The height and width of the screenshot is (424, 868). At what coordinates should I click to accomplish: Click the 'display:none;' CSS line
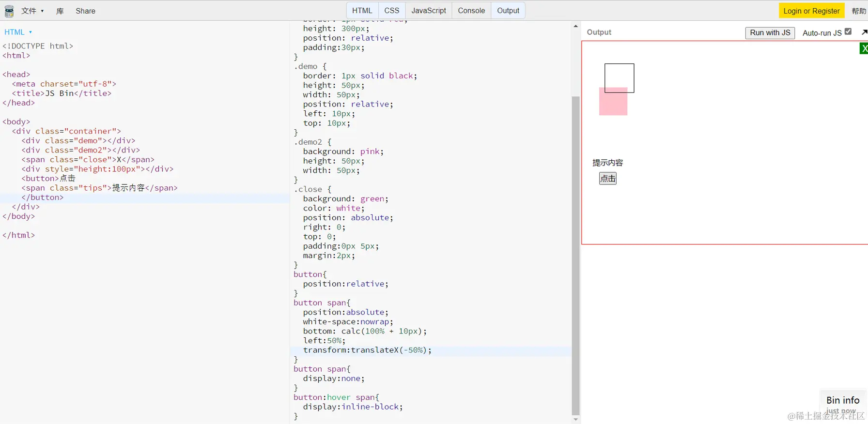pyautogui.click(x=334, y=379)
